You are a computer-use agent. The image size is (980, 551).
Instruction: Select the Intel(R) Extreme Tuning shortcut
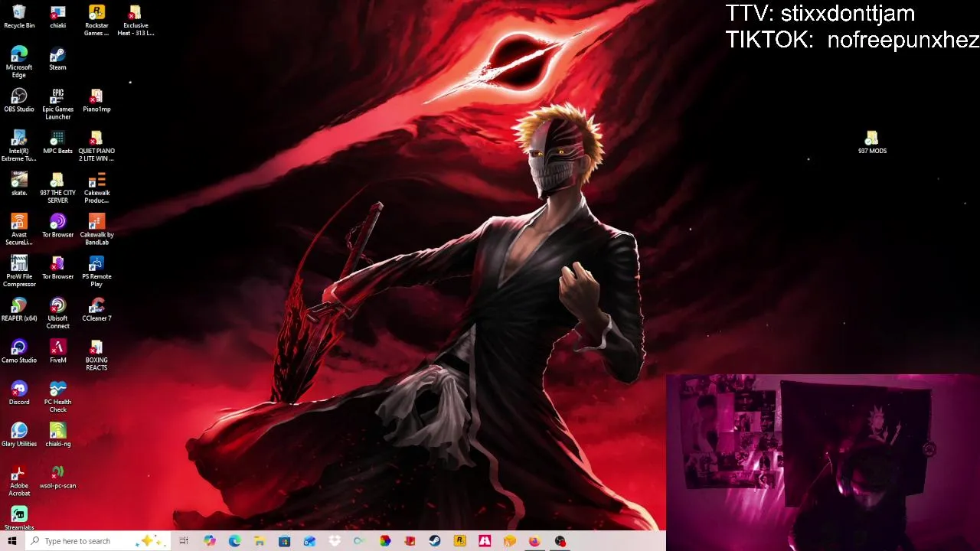19,146
